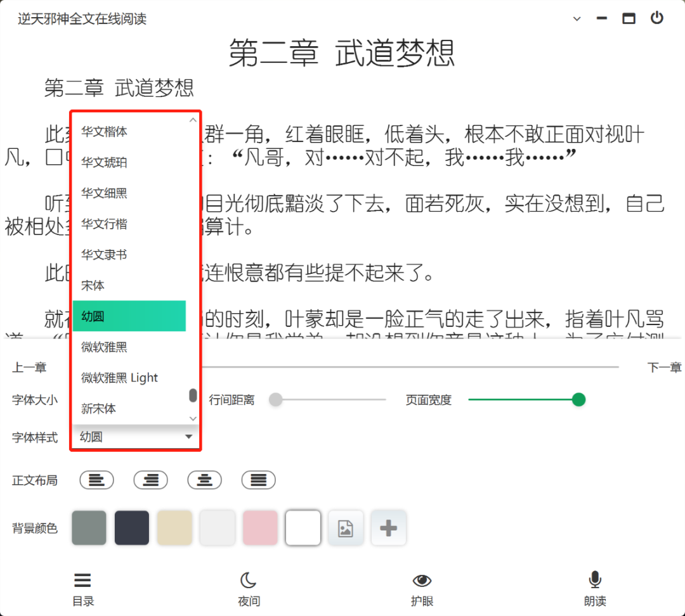The image size is (685, 616).
Task: Click font list scroll up arrow
Action: click(x=193, y=120)
